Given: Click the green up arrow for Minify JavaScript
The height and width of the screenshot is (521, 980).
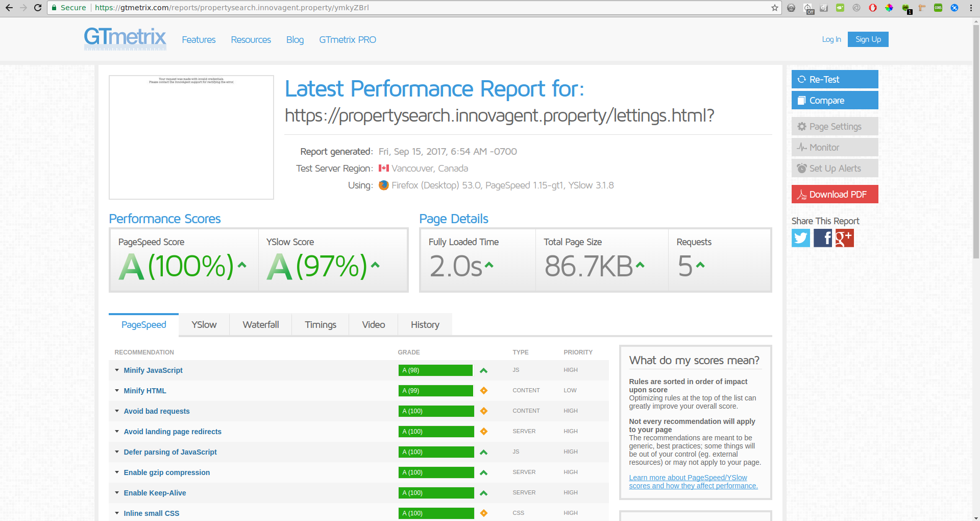Looking at the screenshot, I should (x=483, y=370).
